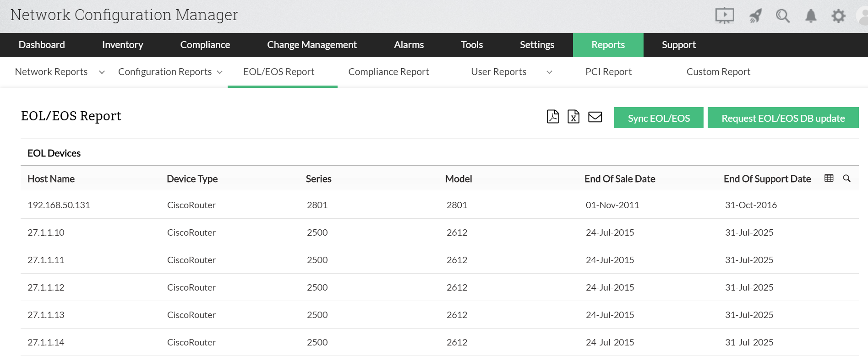Open the notifications bell
Viewport: 868px width, 356px height.
(811, 16)
